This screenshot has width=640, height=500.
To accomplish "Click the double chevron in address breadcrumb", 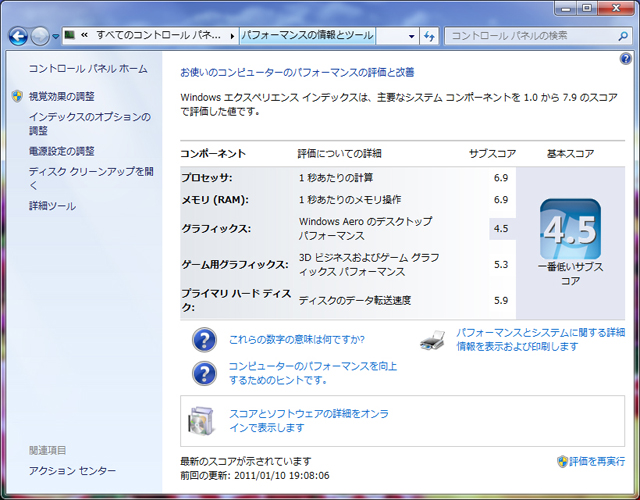I will 84,35.
